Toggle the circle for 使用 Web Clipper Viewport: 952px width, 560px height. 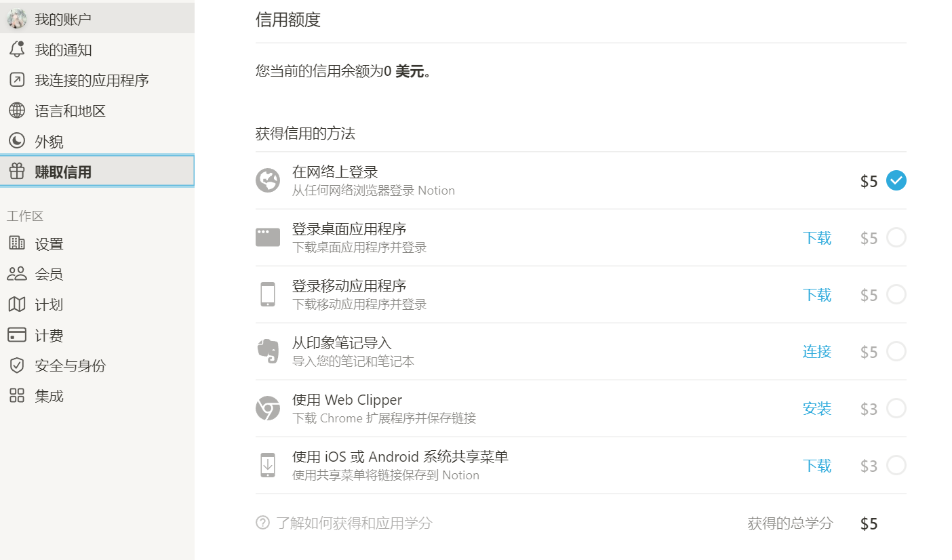pos(896,408)
